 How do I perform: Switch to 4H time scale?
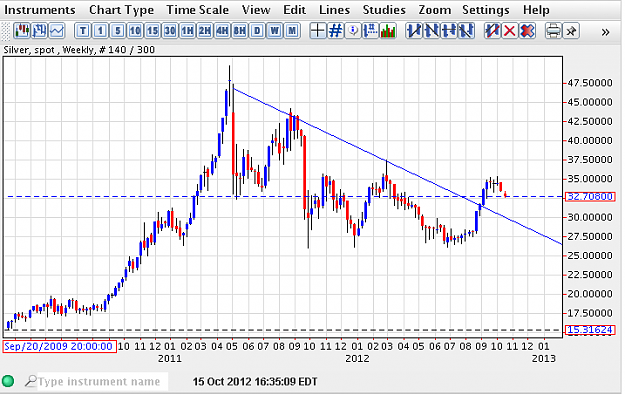pyautogui.click(x=222, y=31)
